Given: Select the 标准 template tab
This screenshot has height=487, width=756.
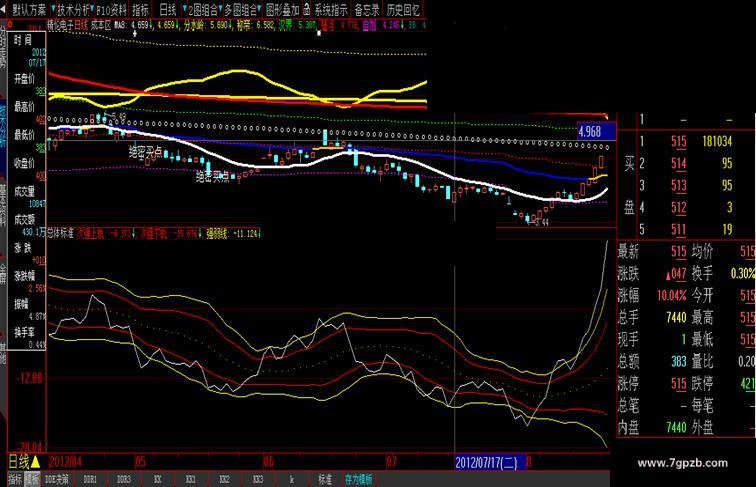Looking at the screenshot, I should pos(325,479).
